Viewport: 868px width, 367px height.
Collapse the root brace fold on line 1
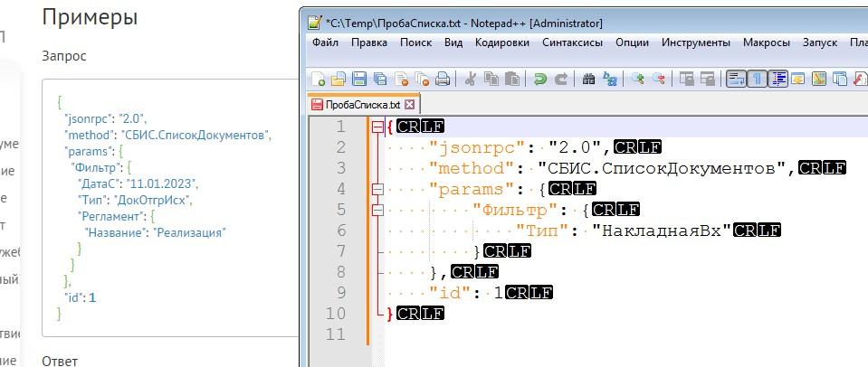(x=377, y=127)
